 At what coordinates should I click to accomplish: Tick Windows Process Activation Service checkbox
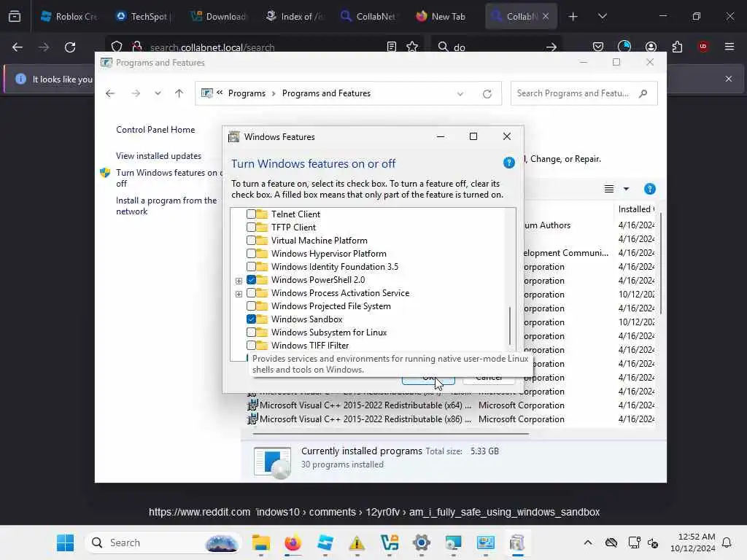click(x=251, y=293)
